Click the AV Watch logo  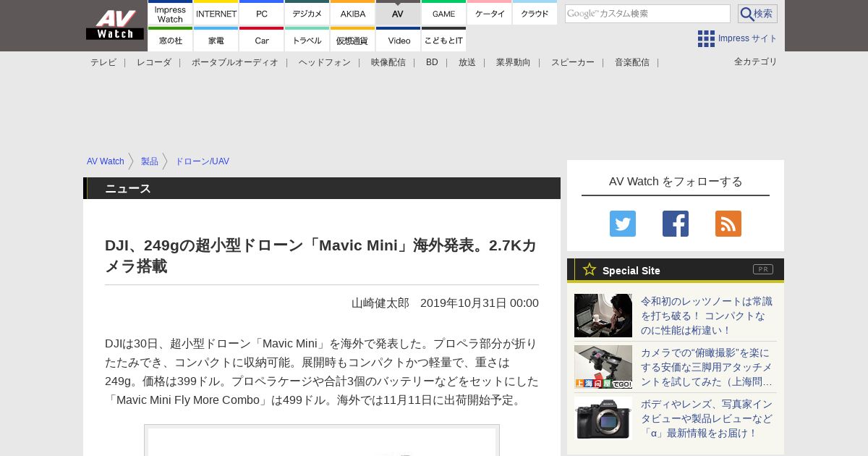[115, 25]
